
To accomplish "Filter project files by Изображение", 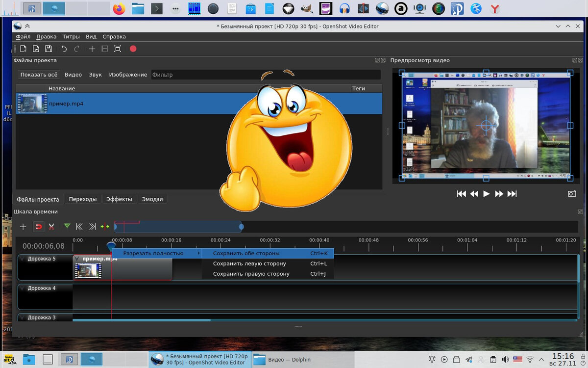I will pos(128,75).
